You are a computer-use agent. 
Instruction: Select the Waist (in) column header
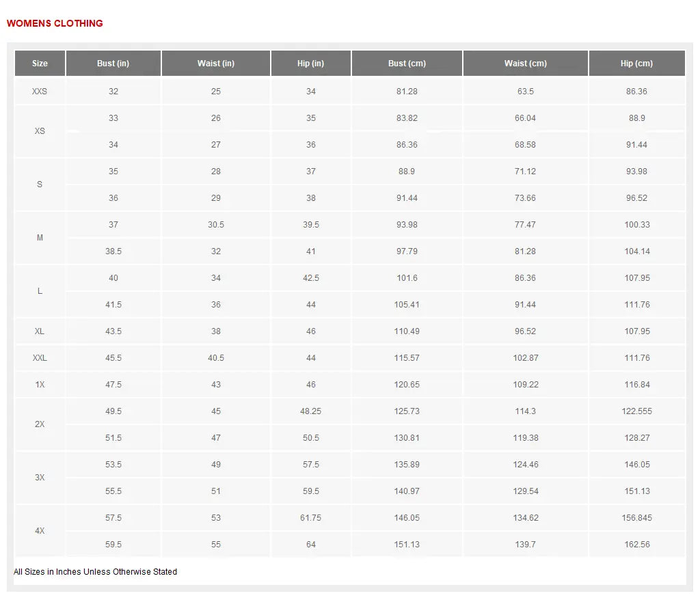pos(215,64)
